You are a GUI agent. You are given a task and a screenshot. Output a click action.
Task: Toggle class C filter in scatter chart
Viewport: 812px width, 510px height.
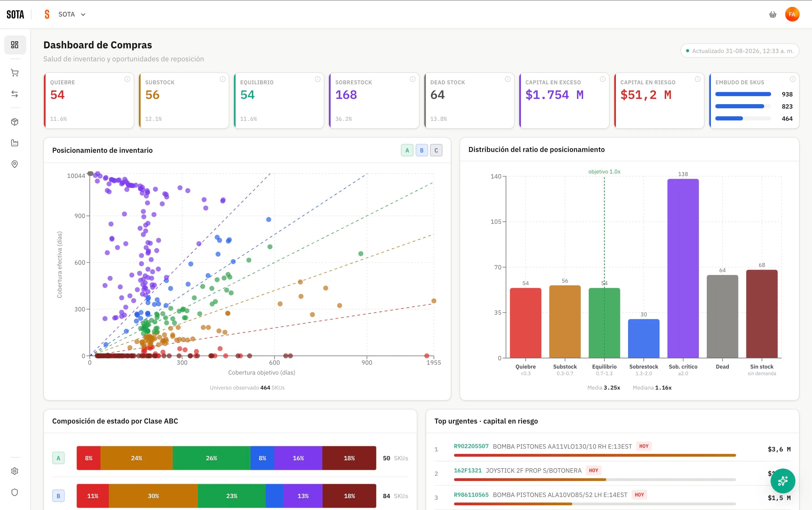click(436, 151)
